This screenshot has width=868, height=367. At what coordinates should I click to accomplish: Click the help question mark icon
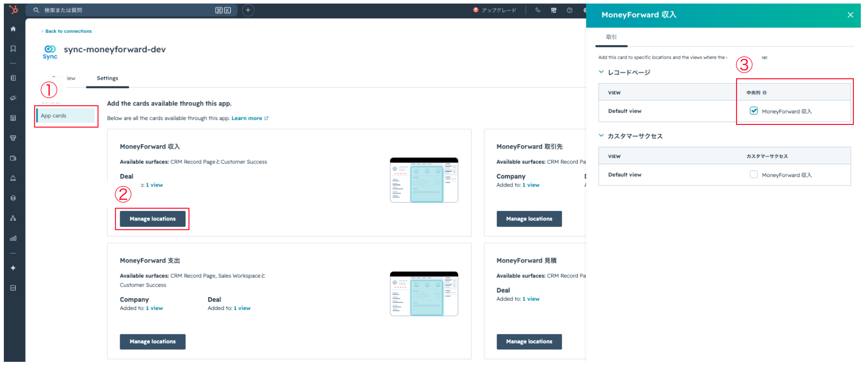tap(569, 10)
